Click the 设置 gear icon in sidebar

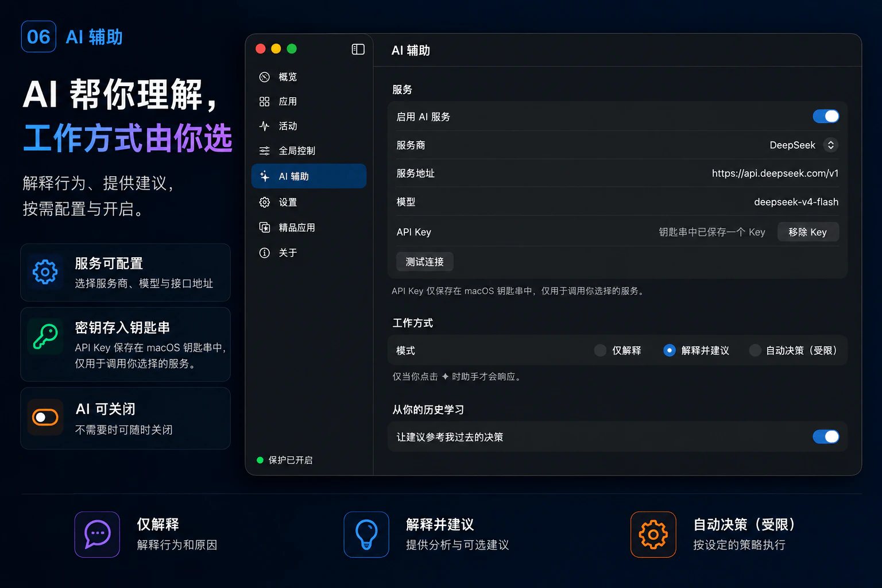coord(264,202)
